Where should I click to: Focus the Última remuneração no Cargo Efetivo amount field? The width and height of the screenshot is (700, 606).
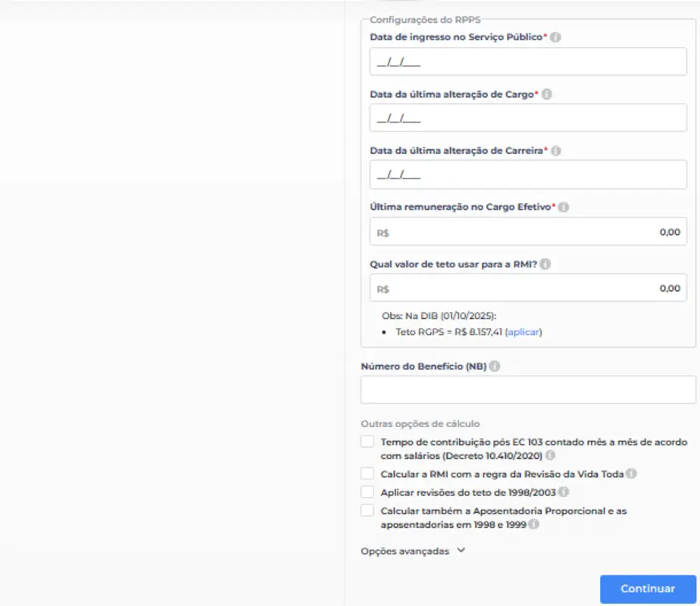point(528,233)
